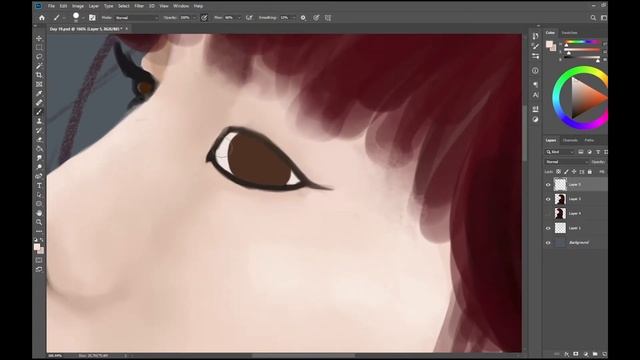The height and width of the screenshot is (360, 640).
Task: Open the File menu
Action: [51, 6]
